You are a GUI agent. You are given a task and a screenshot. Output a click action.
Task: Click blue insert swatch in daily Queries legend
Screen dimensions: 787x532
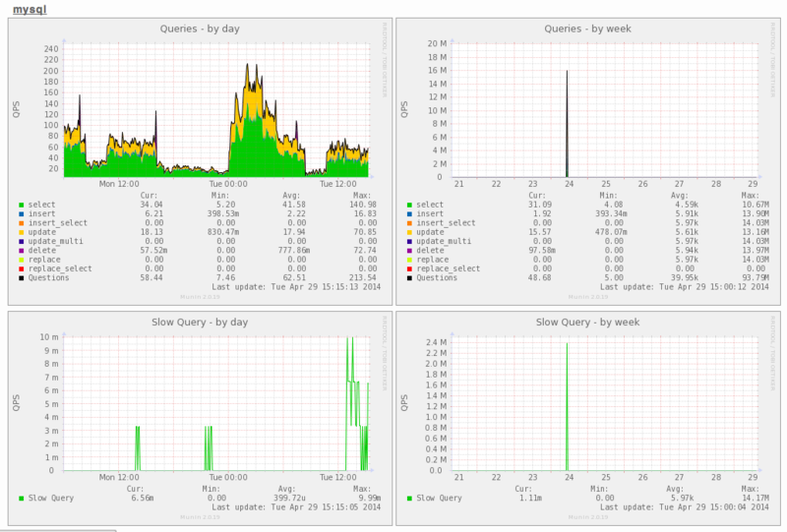coord(21,213)
